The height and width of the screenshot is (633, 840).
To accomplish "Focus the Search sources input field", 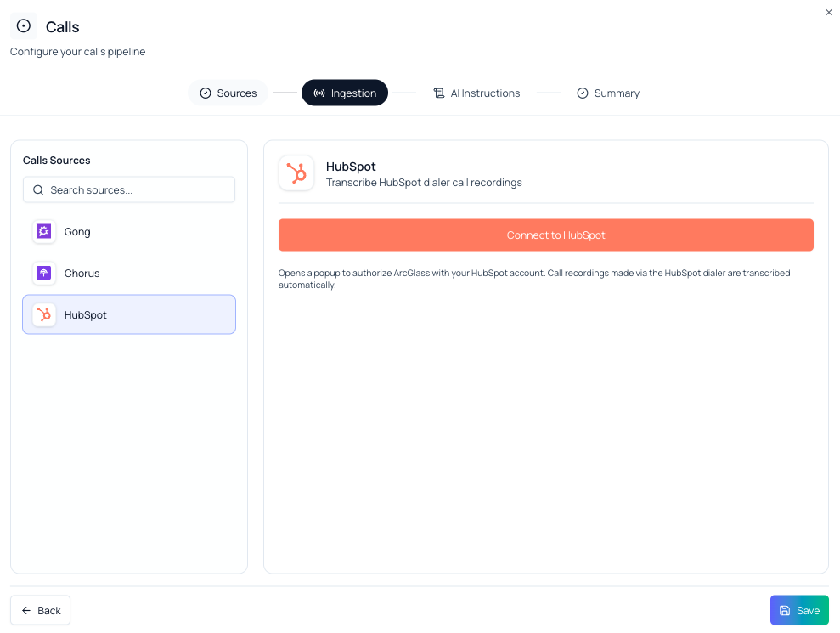I will (129, 189).
